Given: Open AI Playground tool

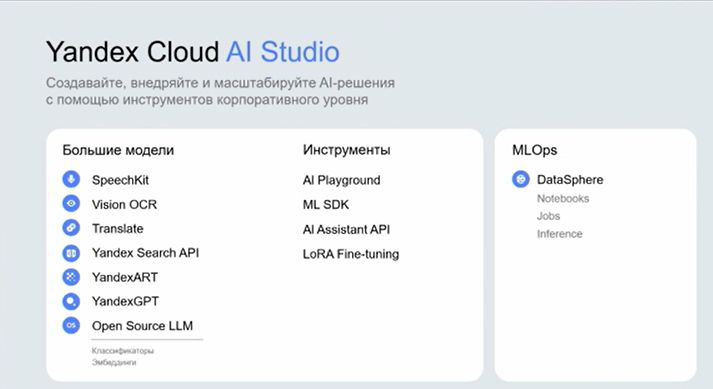Looking at the screenshot, I should pos(341,181).
